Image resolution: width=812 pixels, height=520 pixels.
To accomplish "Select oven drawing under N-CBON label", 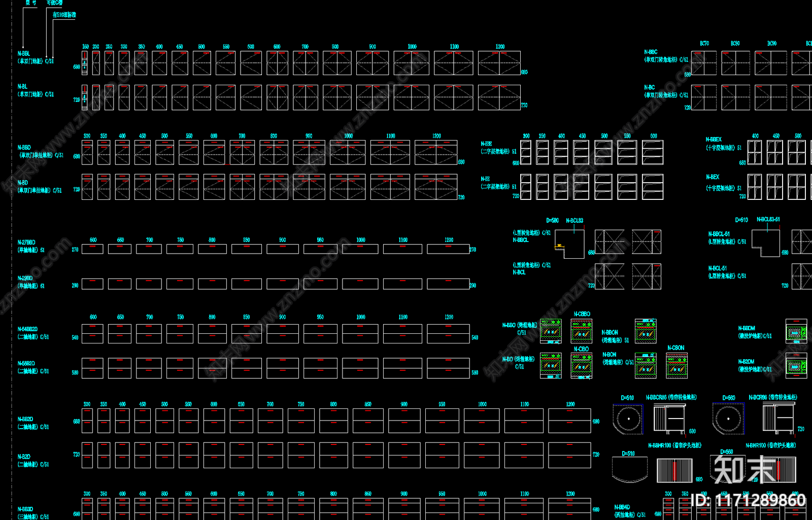I will click(x=676, y=366).
